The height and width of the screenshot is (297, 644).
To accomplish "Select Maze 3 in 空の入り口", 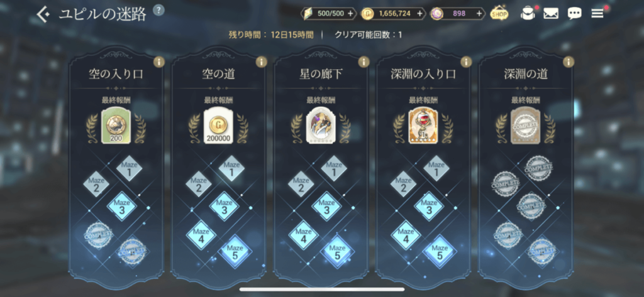I will tap(121, 207).
